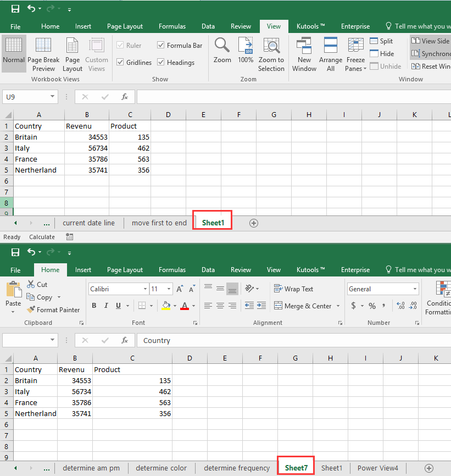Open the General number format dropdown
This screenshot has height=476, width=451.
pyautogui.click(x=415, y=289)
